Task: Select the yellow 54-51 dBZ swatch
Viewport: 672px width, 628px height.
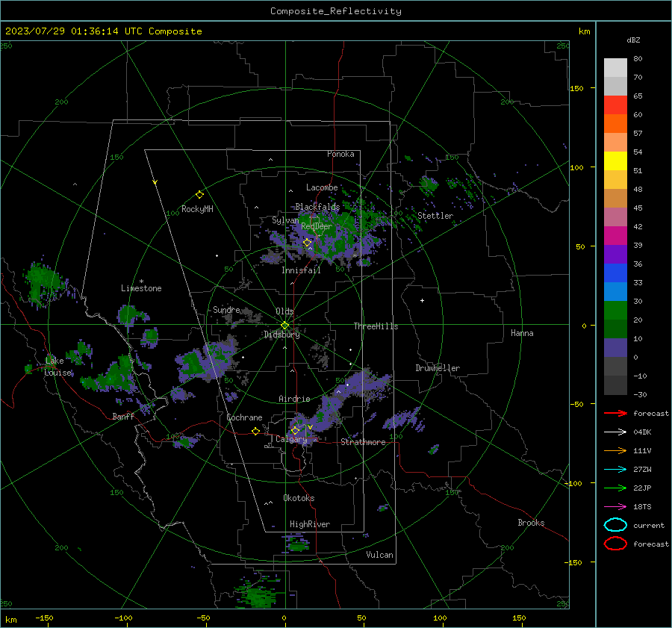Action: pos(615,161)
